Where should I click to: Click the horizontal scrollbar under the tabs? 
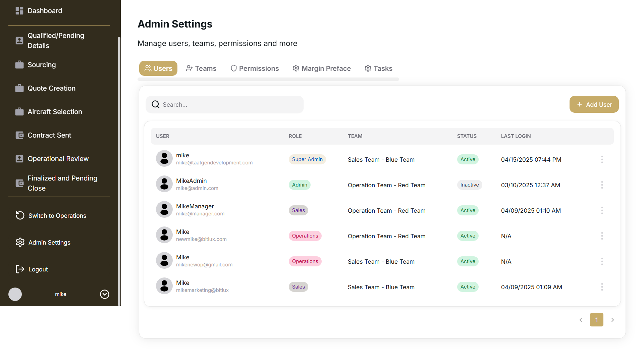pos(268,79)
